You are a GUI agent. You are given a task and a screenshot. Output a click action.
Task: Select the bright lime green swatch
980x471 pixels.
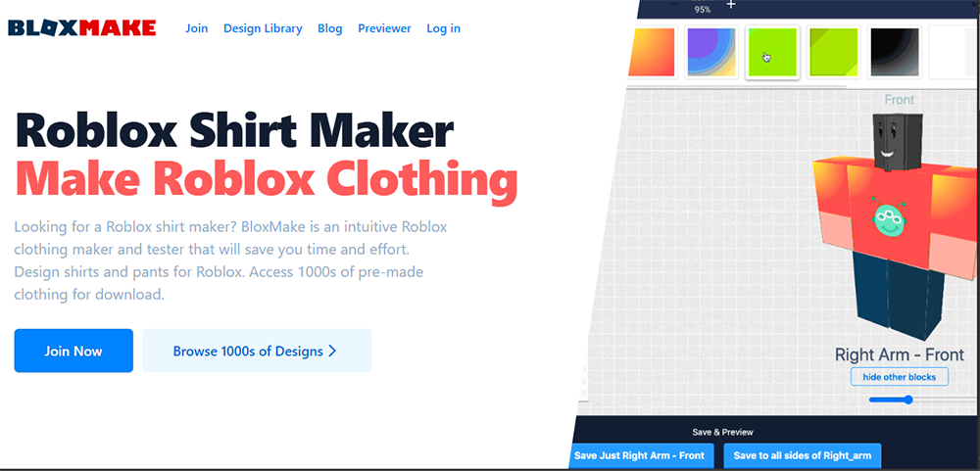[772, 53]
